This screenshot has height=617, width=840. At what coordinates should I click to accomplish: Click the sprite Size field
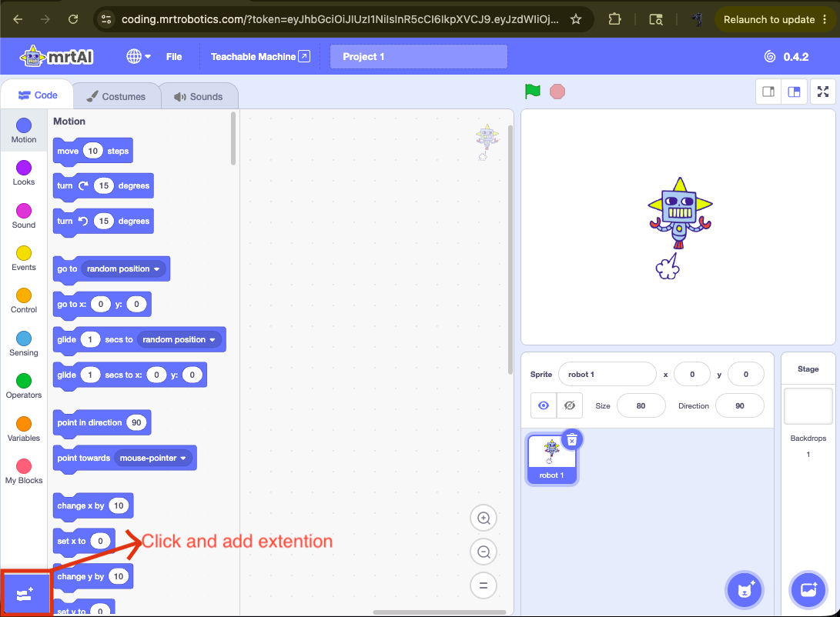[641, 405]
